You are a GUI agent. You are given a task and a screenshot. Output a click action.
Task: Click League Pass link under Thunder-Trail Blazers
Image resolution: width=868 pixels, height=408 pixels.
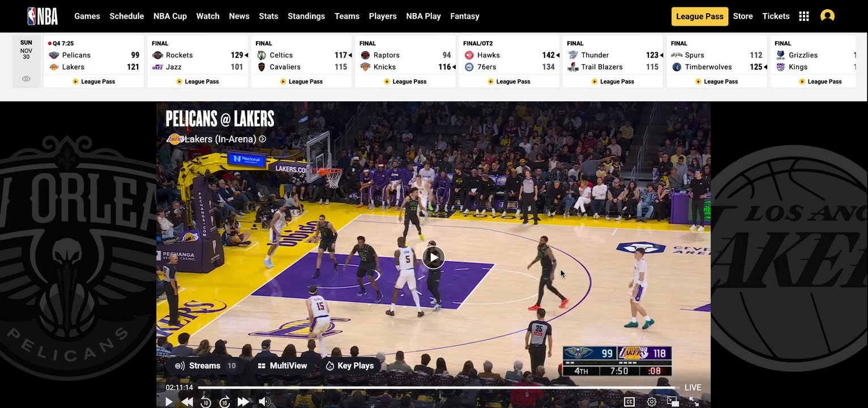click(x=613, y=82)
